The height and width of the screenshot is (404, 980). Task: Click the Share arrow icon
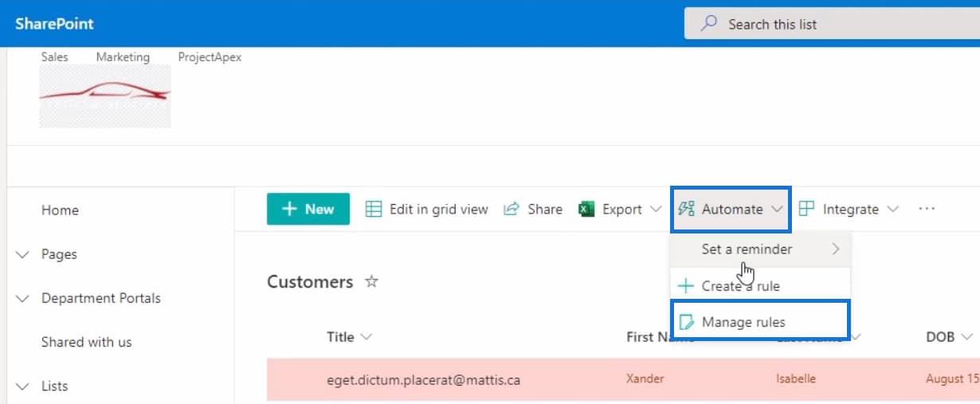coord(512,209)
